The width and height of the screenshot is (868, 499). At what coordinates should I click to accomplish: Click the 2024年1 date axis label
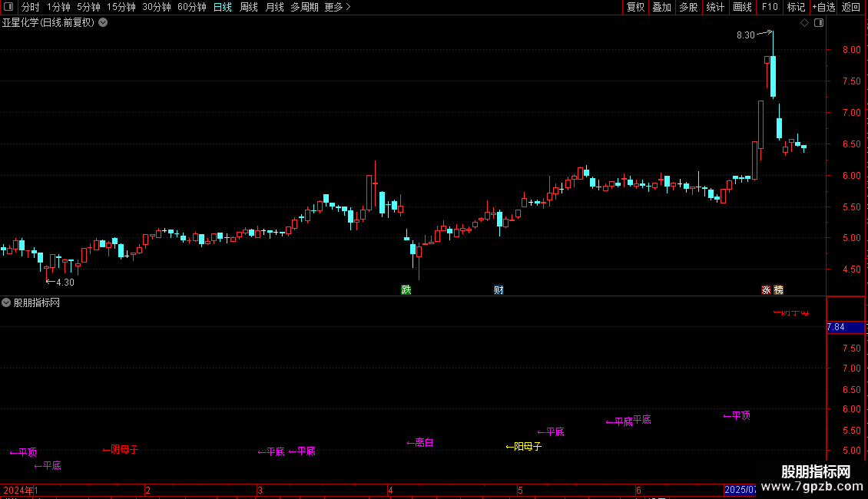point(21,490)
